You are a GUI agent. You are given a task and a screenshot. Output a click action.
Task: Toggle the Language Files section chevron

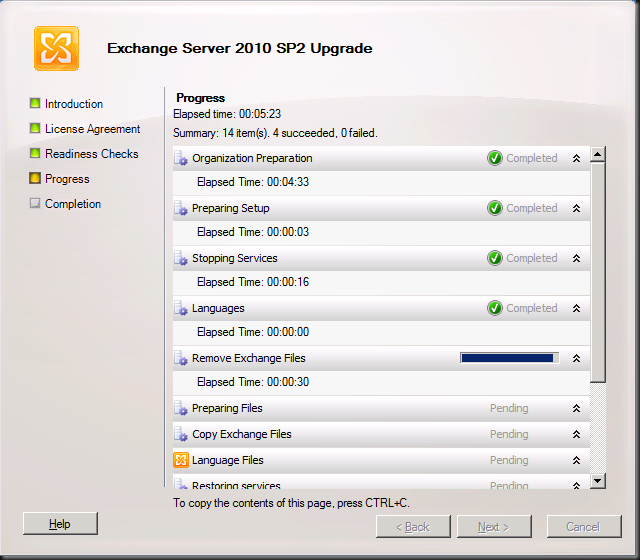tap(576, 460)
